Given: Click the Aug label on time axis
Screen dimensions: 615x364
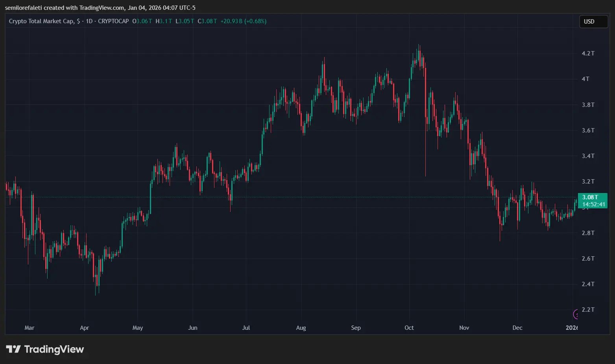Looking at the screenshot, I should point(301,328).
